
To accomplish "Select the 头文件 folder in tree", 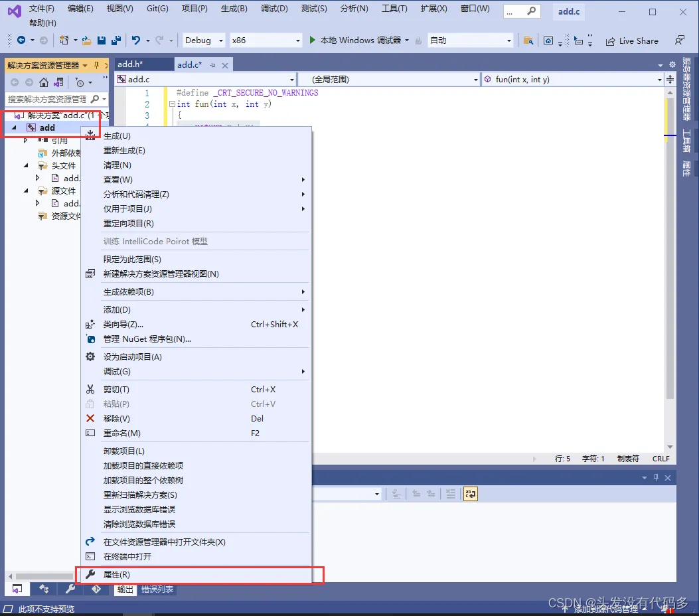I will 63,165.
